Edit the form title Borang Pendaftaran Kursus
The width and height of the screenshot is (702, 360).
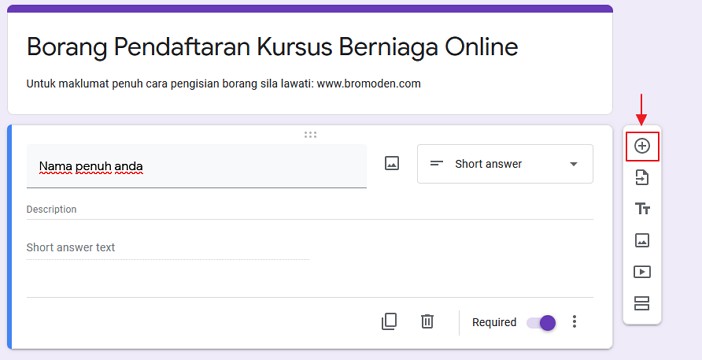pyautogui.click(x=272, y=47)
